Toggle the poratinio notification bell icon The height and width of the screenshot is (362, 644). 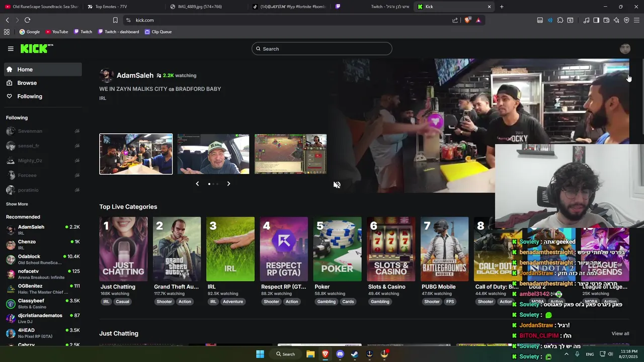tap(77, 190)
